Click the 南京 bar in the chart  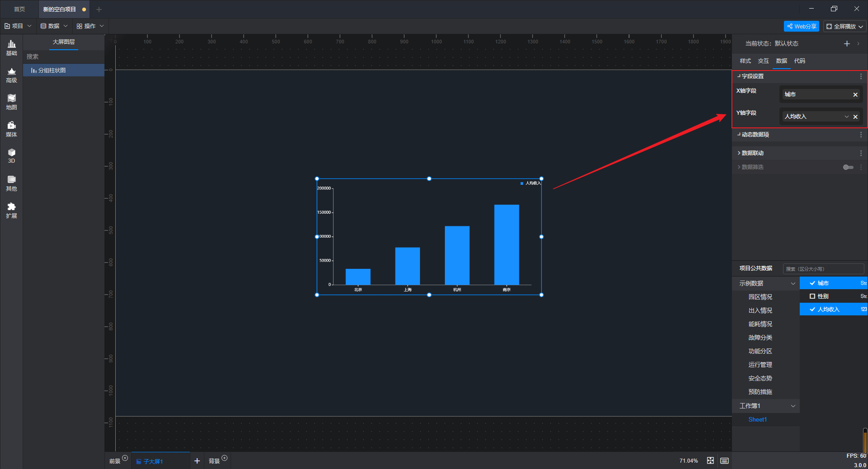(x=506, y=244)
